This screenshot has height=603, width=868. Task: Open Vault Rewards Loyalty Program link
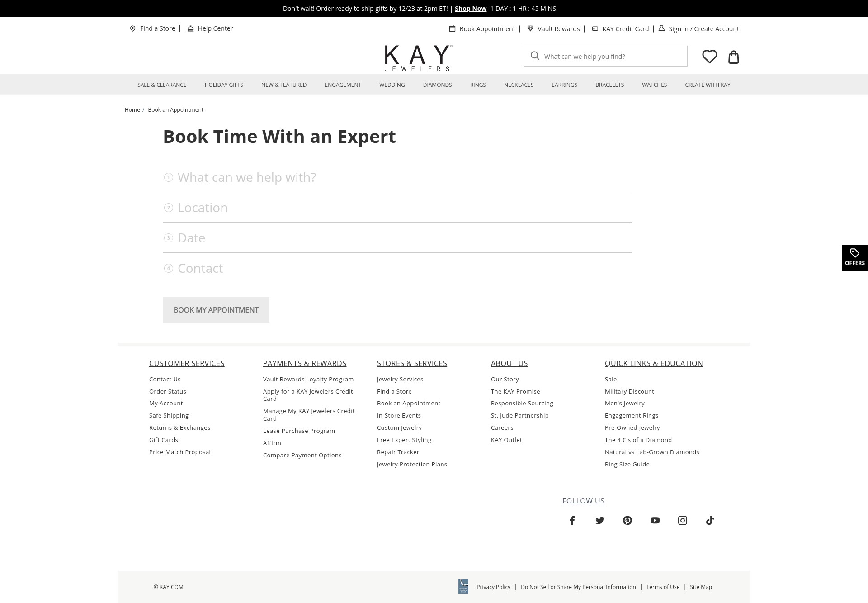point(308,379)
